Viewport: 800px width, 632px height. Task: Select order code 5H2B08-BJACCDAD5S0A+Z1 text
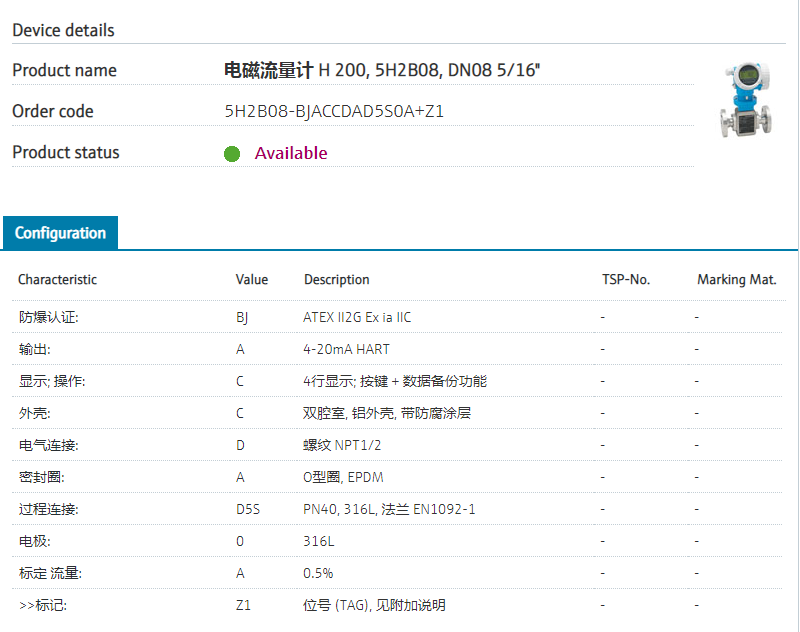click(x=334, y=111)
